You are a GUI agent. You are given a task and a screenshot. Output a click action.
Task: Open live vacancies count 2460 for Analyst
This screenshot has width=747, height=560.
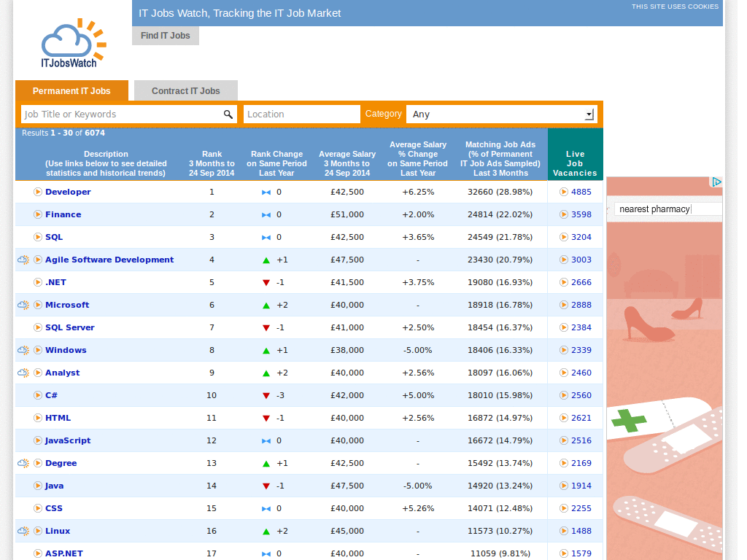(581, 373)
